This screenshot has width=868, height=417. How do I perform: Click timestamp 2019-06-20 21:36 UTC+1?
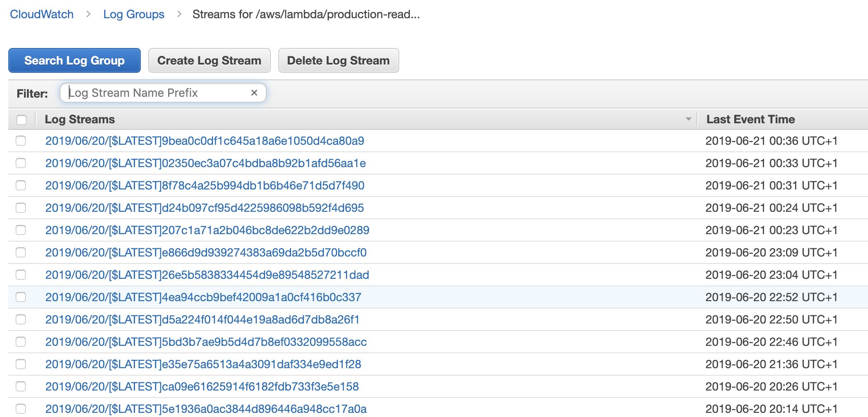point(772,364)
